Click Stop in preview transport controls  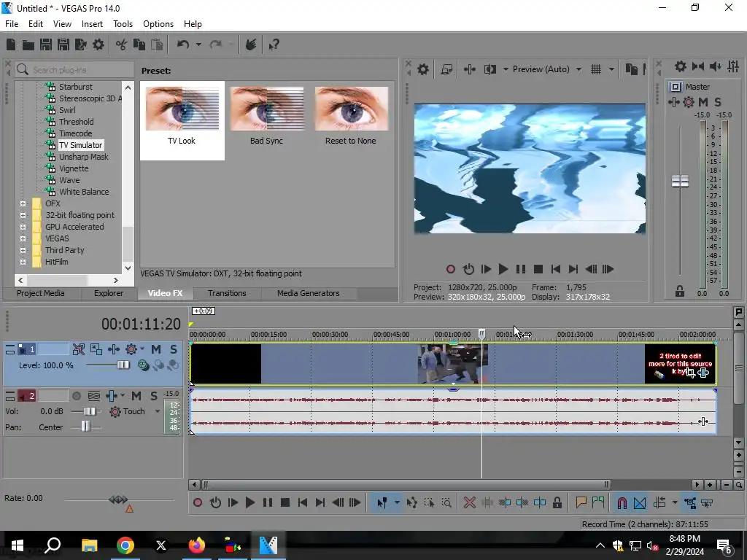coord(538,269)
